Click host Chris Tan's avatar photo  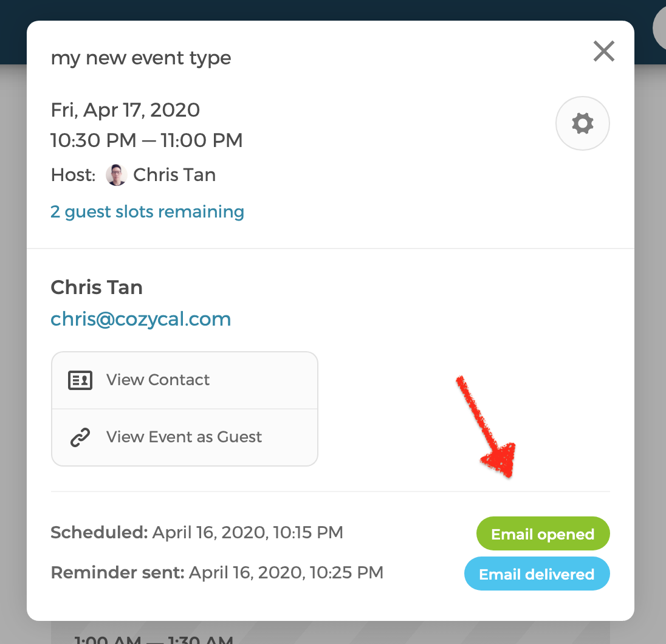coord(116,175)
